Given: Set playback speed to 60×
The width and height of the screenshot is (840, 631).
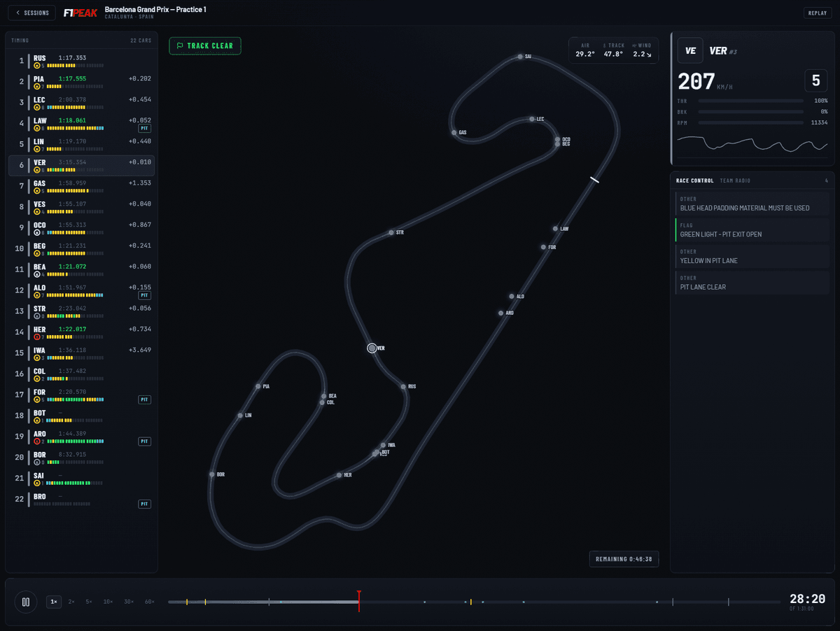Looking at the screenshot, I should point(149,602).
